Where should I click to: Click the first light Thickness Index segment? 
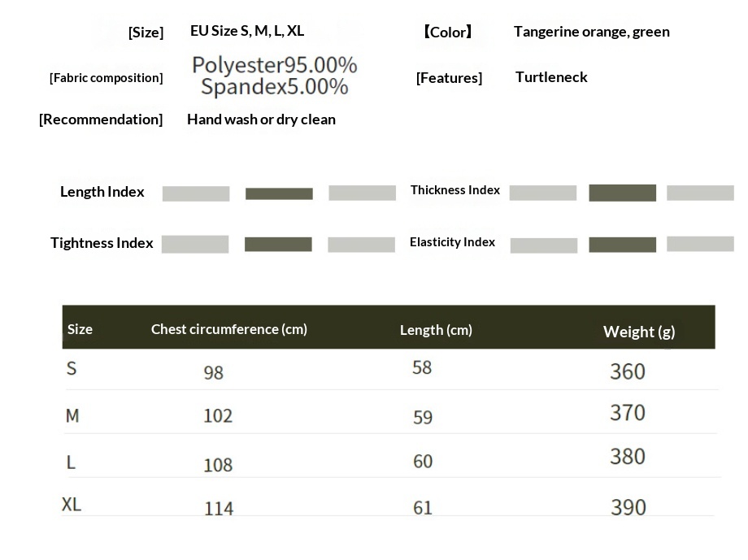click(x=542, y=193)
